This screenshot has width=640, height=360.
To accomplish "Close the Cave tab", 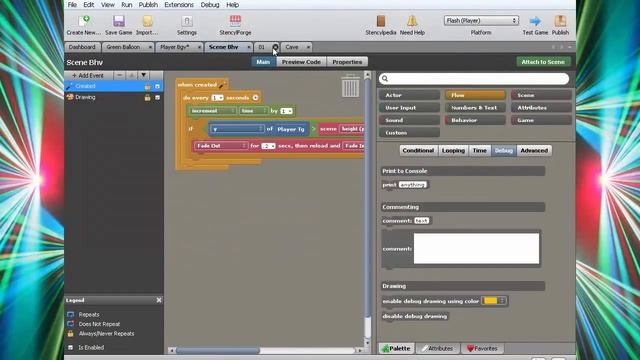I will (308, 47).
